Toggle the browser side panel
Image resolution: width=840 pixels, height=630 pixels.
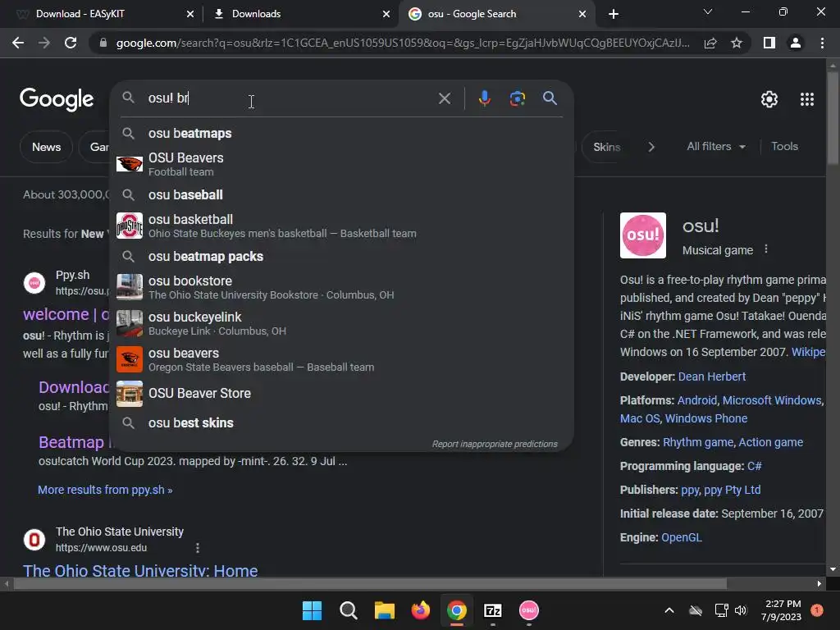click(x=769, y=43)
